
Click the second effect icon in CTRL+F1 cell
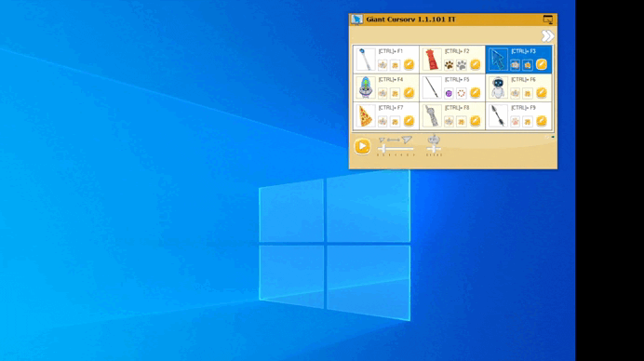click(395, 65)
